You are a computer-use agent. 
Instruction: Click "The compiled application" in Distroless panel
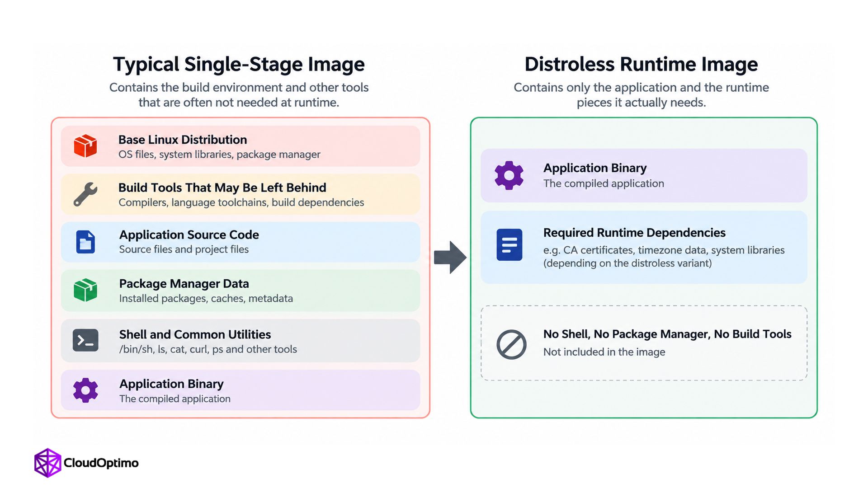coord(604,183)
